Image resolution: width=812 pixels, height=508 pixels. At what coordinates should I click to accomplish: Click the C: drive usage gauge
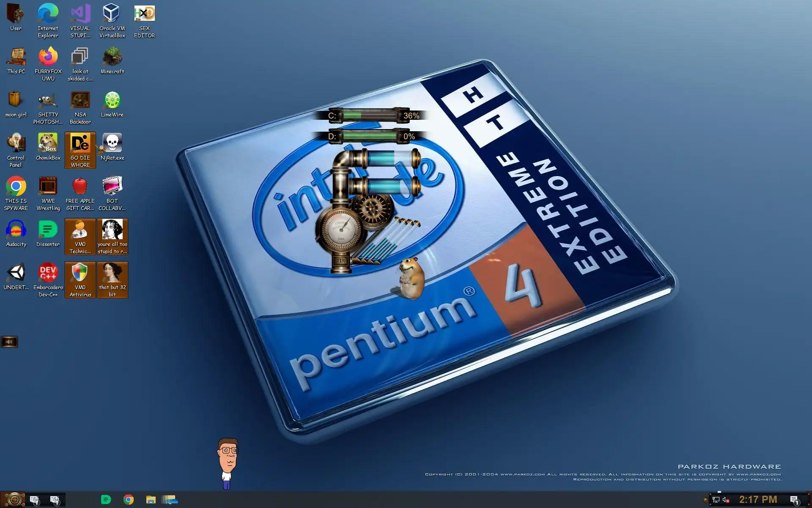pyautogui.click(x=369, y=115)
